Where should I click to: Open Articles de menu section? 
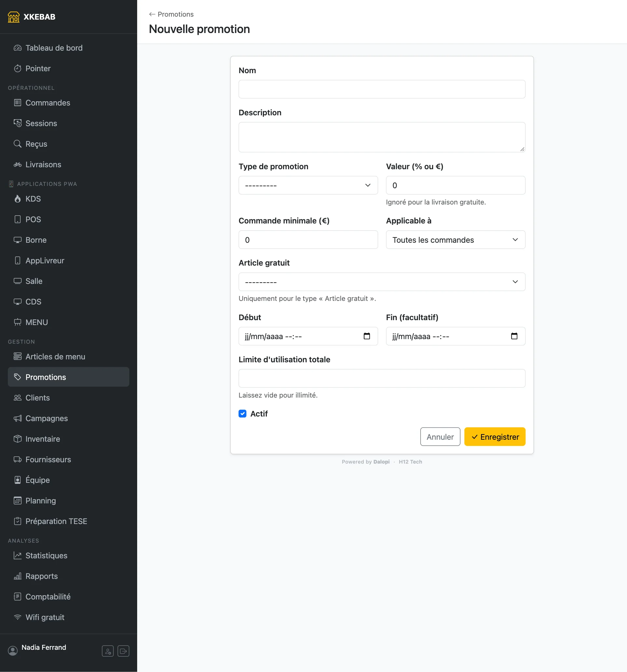click(x=69, y=357)
